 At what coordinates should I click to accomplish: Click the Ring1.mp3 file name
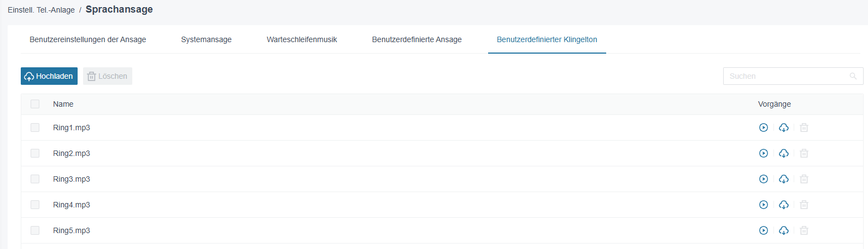(x=72, y=128)
